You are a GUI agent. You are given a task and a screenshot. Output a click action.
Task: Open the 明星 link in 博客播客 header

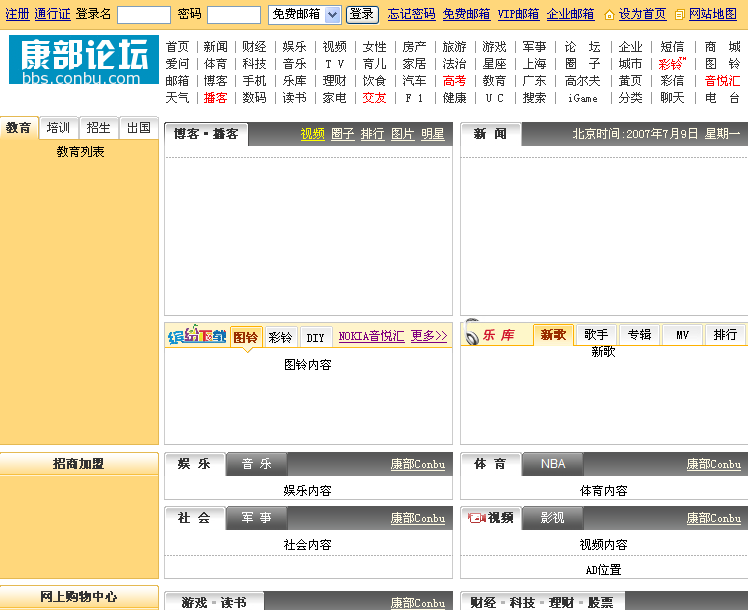click(433, 134)
